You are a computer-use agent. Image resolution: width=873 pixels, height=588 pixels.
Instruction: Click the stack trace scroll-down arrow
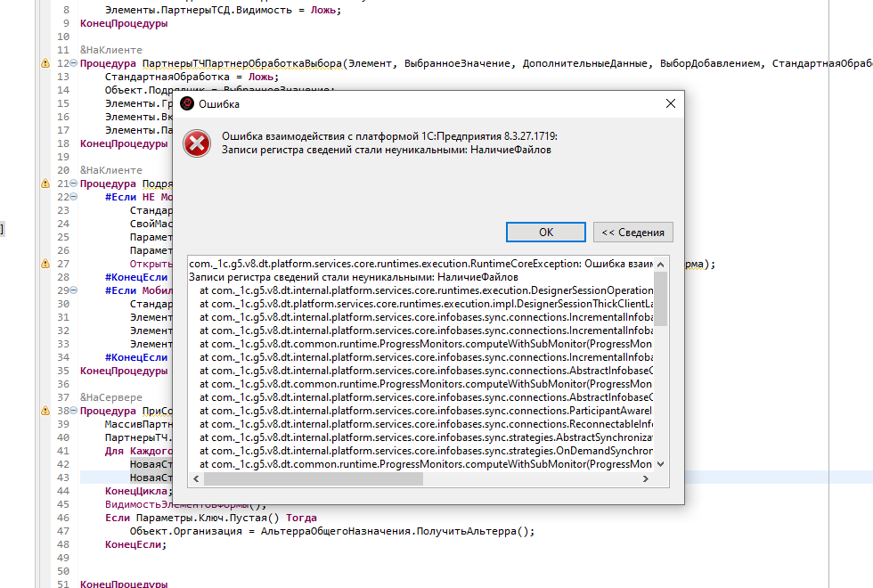point(660,464)
